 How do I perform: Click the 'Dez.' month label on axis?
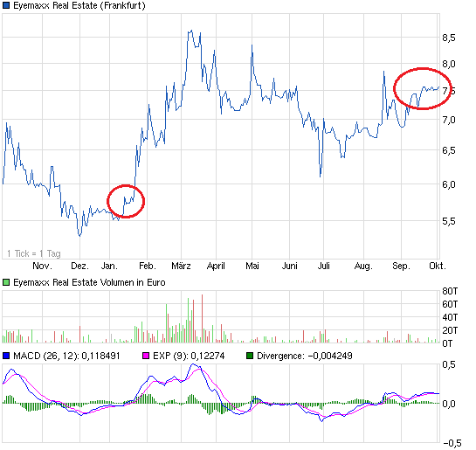[79, 266]
